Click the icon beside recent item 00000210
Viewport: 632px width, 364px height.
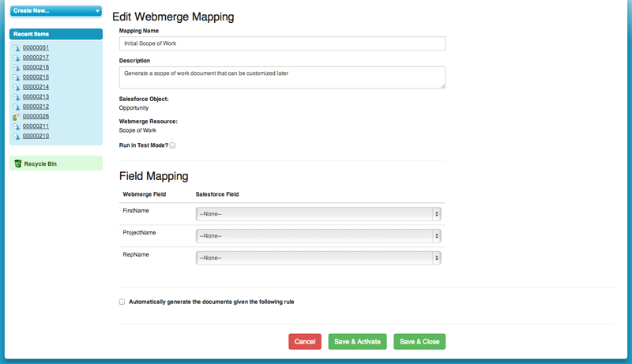[x=16, y=136]
